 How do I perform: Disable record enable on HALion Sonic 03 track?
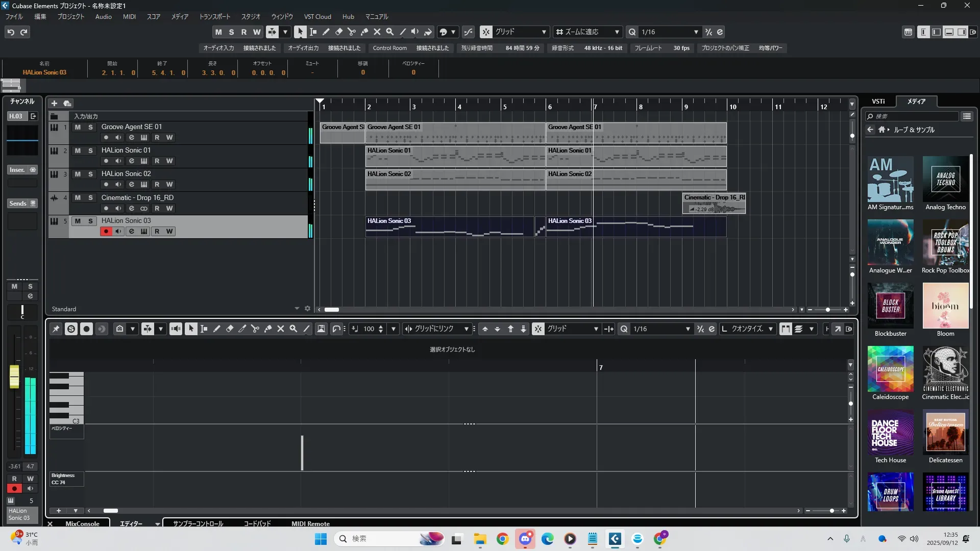click(x=106, y=231)
